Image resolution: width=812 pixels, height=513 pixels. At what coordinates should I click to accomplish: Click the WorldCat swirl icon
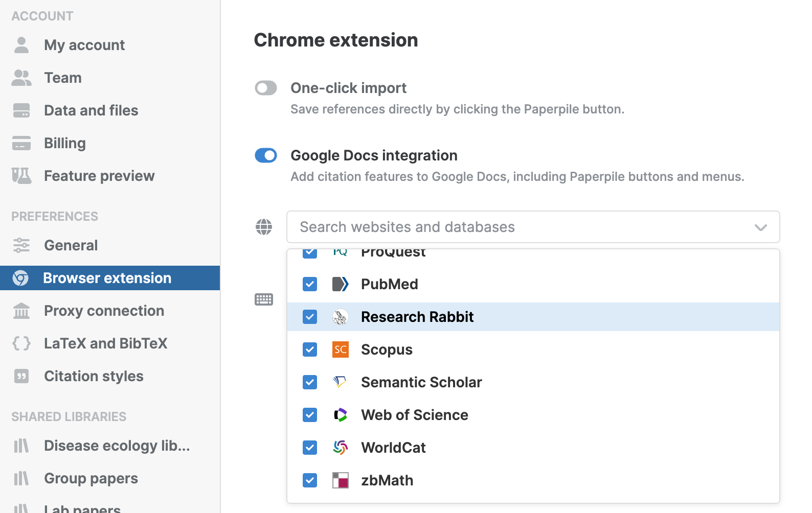(x=340, y=448)
